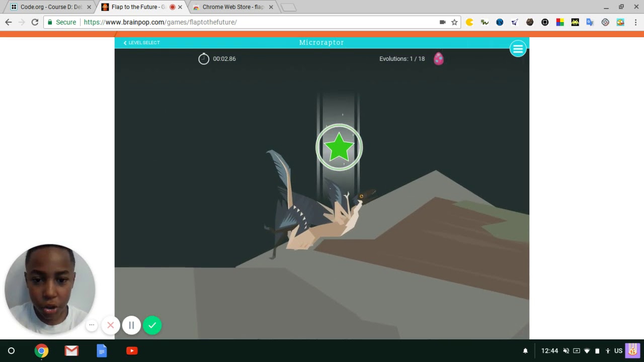Launch Chrome from the shelf
Image resolution: width=644 pixels, height=362 pixels.
41,351
